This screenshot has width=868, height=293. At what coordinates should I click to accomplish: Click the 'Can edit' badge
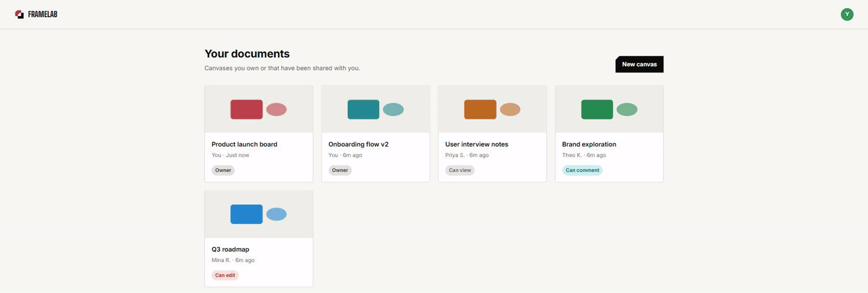[225, 275]
